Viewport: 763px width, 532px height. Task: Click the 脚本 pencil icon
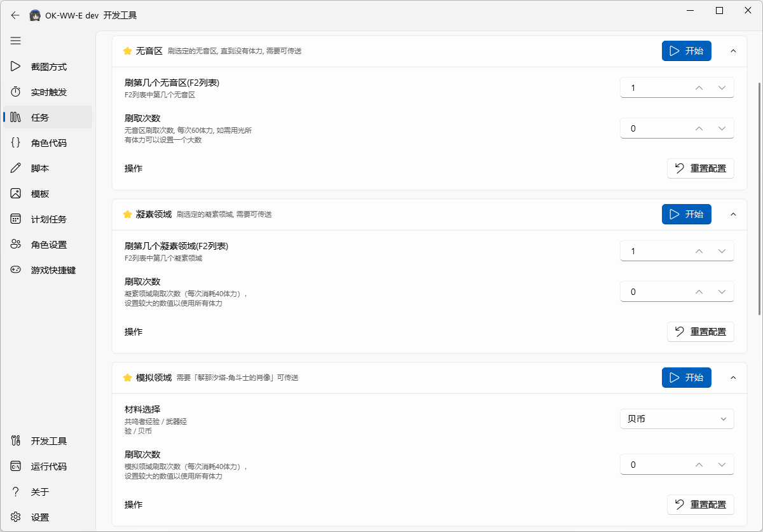(16, 168)
